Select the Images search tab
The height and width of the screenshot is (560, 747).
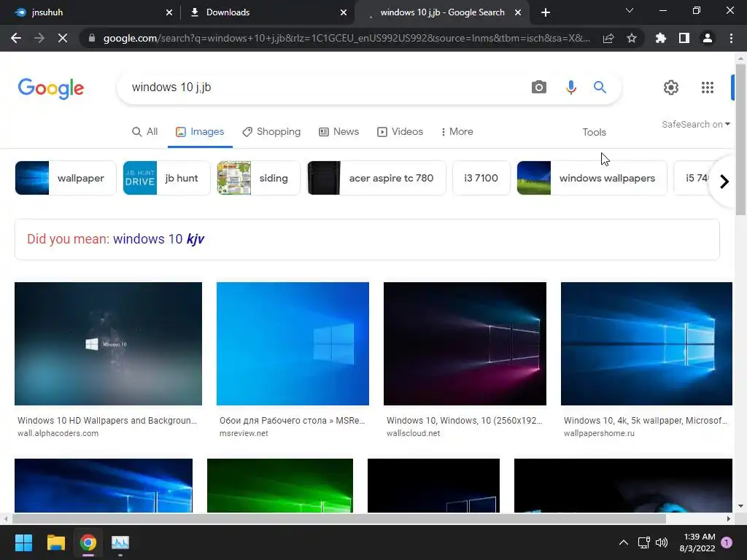200,132
